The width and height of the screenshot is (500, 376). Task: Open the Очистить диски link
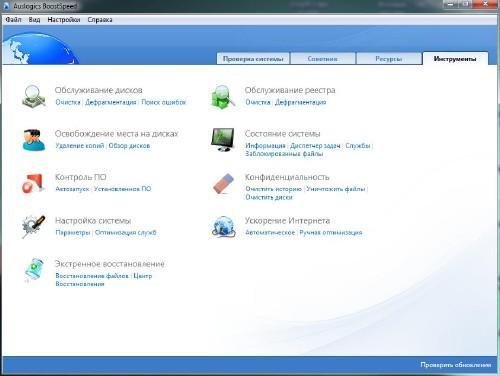tap(269, 197)
